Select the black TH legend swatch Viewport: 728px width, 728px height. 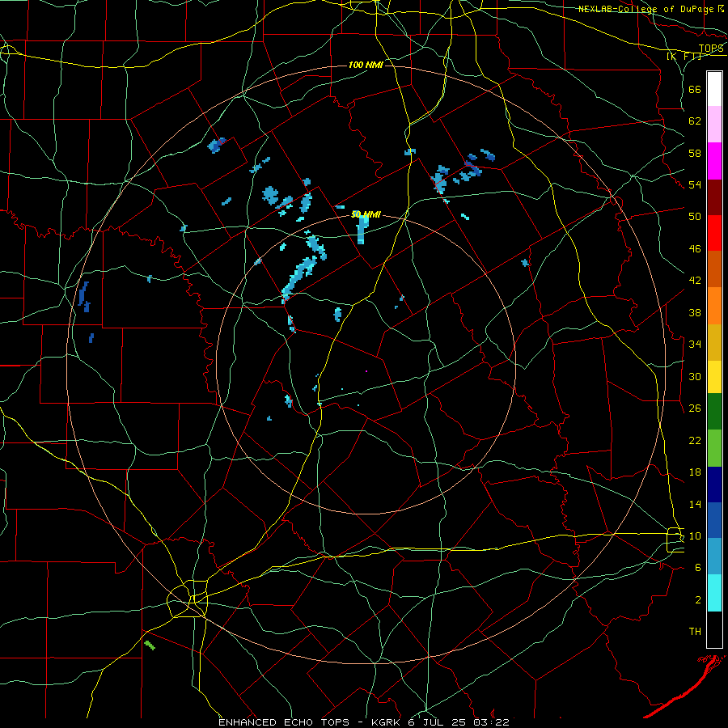pyautogui.click(x=714, y=629)
